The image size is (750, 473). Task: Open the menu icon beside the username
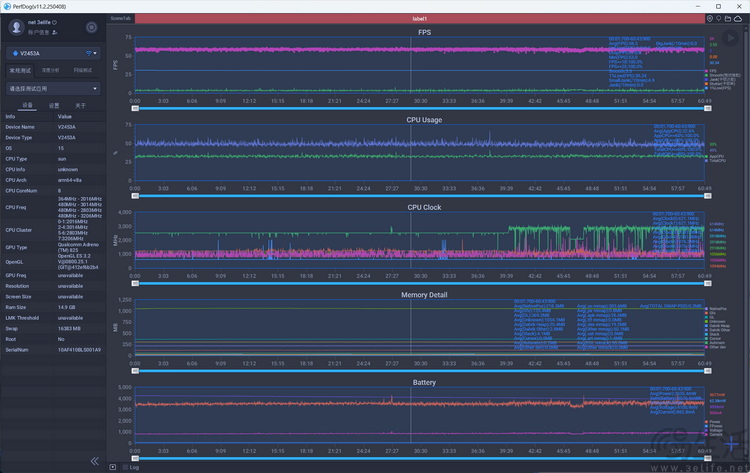tap(92, 27)
